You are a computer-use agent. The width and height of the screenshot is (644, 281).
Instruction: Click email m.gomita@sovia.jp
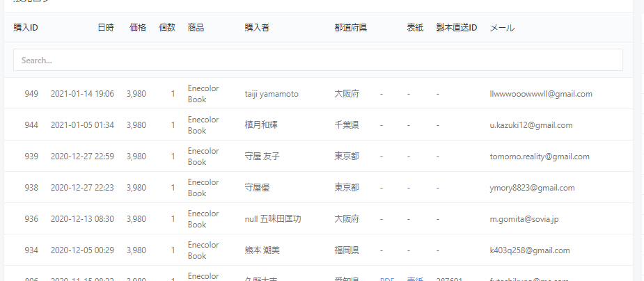click(524, 219)
